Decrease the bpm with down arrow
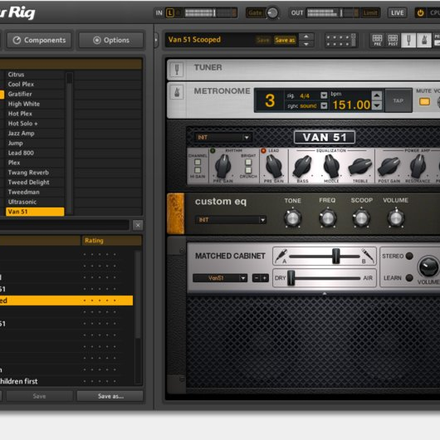The height and width of the screenshot is (440, 440). point(377,105)
